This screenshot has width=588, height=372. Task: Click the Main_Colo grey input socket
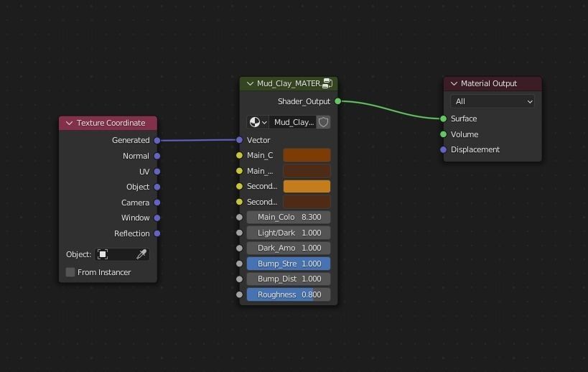(239, 217)
